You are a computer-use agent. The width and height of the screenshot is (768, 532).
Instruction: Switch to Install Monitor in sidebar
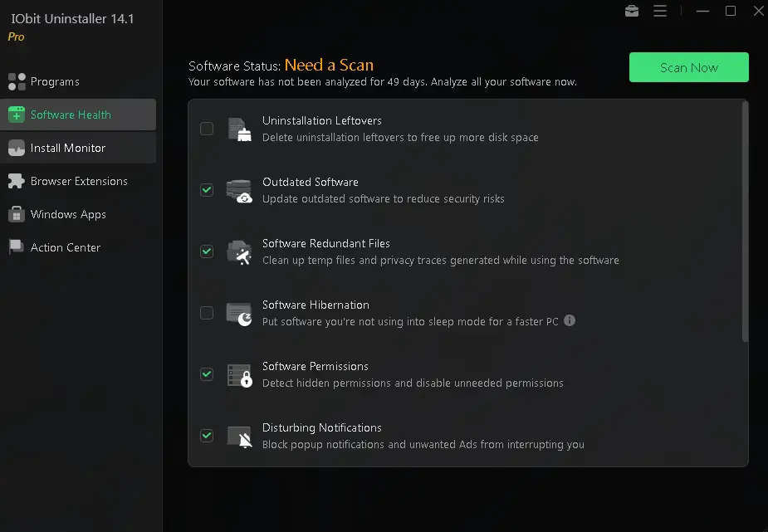click(68, 148)
